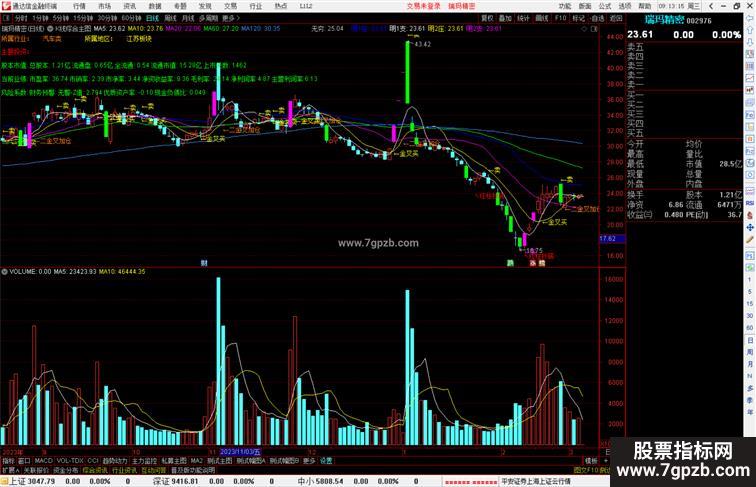Select the VOL-TDX indicator tab

[x=70, y=461]
